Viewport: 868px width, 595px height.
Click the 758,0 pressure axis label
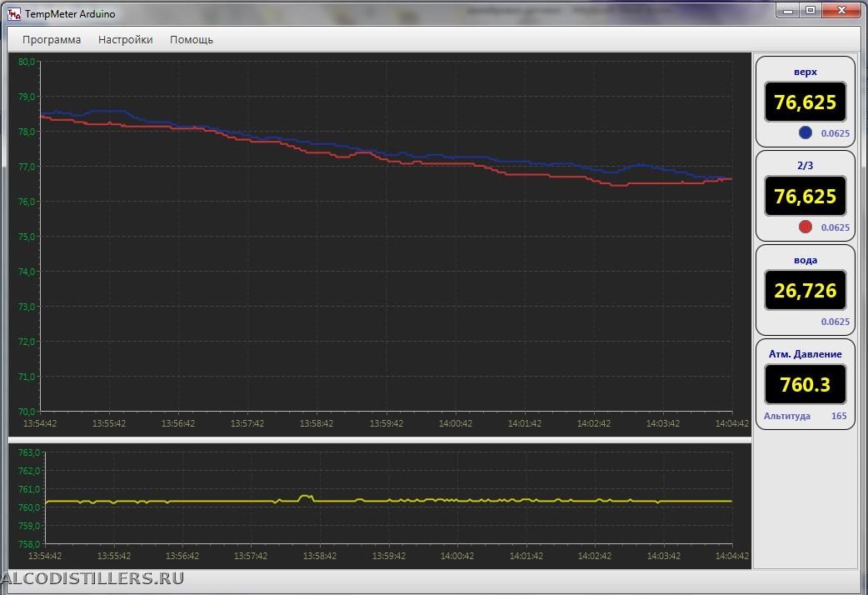29,544
